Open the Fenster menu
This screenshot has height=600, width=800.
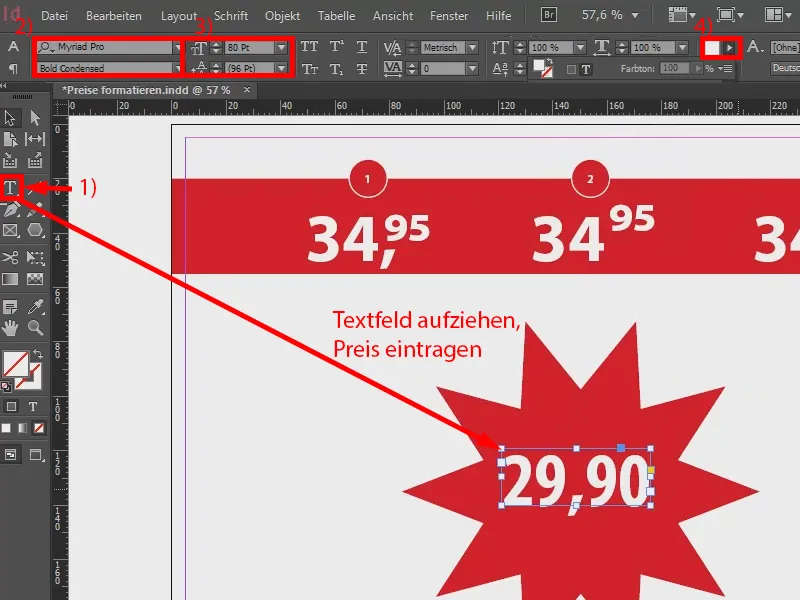point(449,16)
